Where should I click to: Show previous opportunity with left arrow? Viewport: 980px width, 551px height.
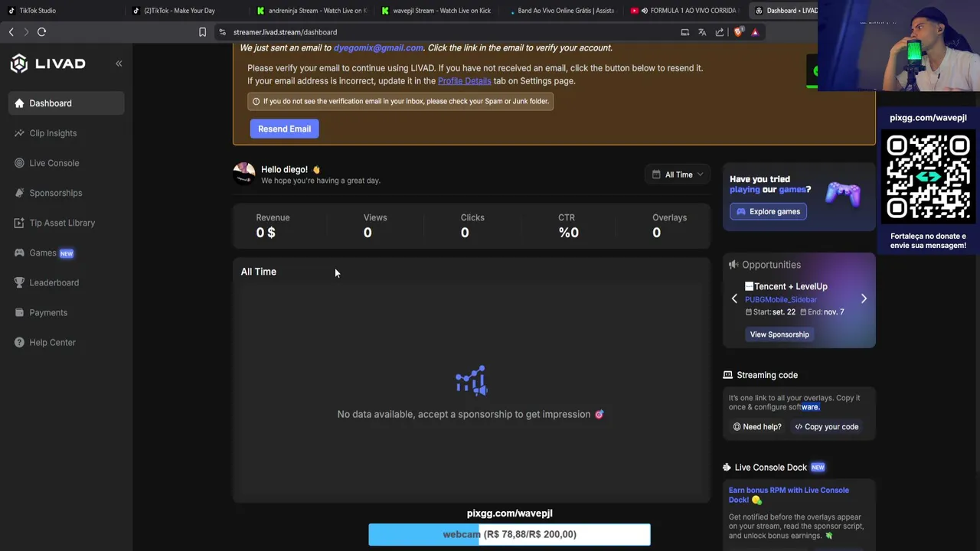[x=734, y=298]
